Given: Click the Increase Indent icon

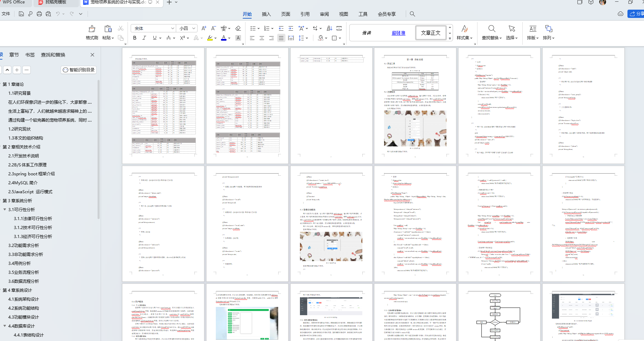Looking at the screenshot, I should [x=291, y=28].
